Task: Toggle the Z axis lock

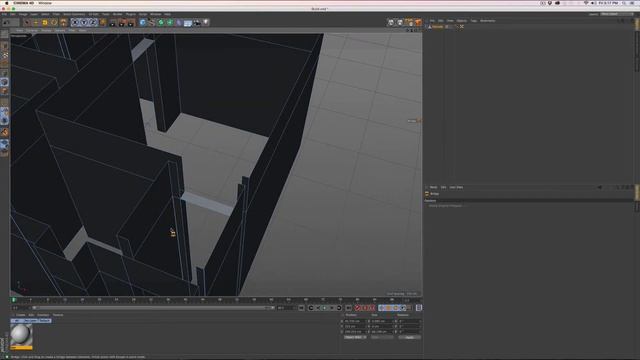Action: pyautogui.click(x=93, y=22)
